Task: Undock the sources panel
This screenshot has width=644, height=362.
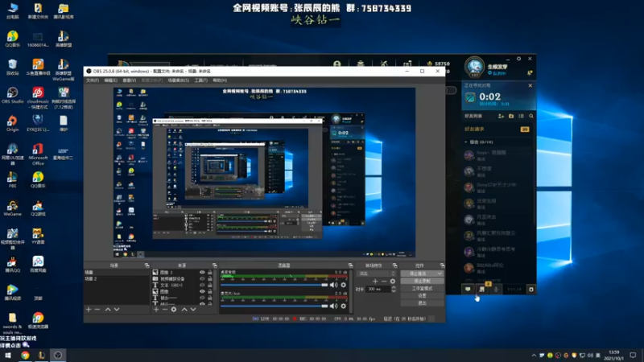Action: (x=214, y=265)
